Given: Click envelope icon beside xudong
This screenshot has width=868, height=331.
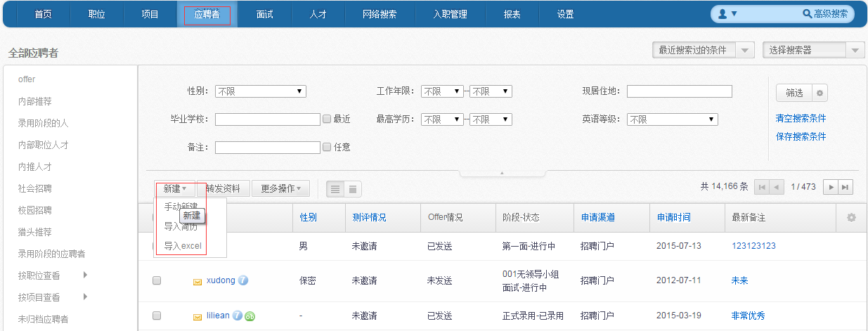Looking at the screenshot, I should click(197, 281).
